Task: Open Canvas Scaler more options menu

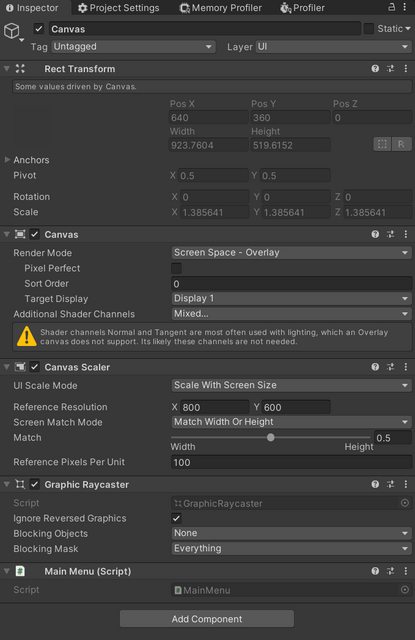Action: (x=406, y=367)
